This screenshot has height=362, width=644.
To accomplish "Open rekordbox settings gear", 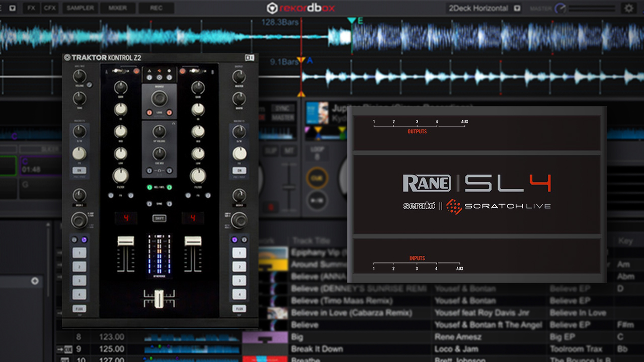I will click(628, 8).
